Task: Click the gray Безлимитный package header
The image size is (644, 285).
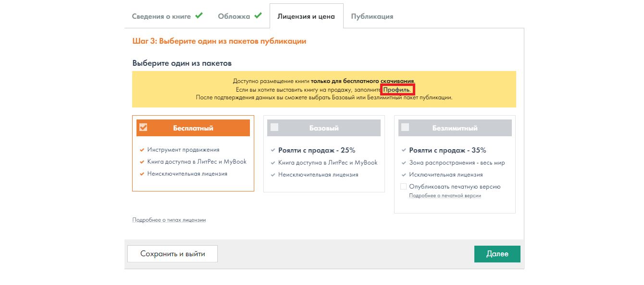Action: point(455,128)
